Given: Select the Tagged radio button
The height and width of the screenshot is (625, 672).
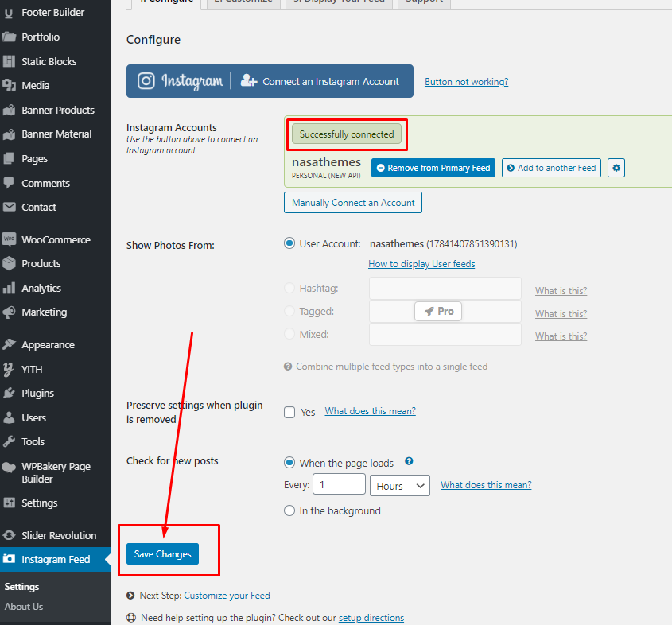Looking at the screenshot, I should pos(289,311).
